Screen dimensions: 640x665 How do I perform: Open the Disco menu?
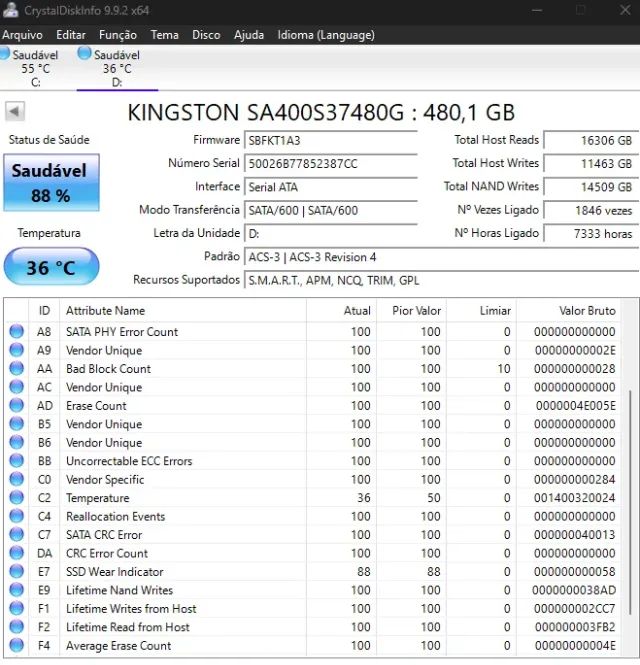pyautogui.click(x=206, y=35)
